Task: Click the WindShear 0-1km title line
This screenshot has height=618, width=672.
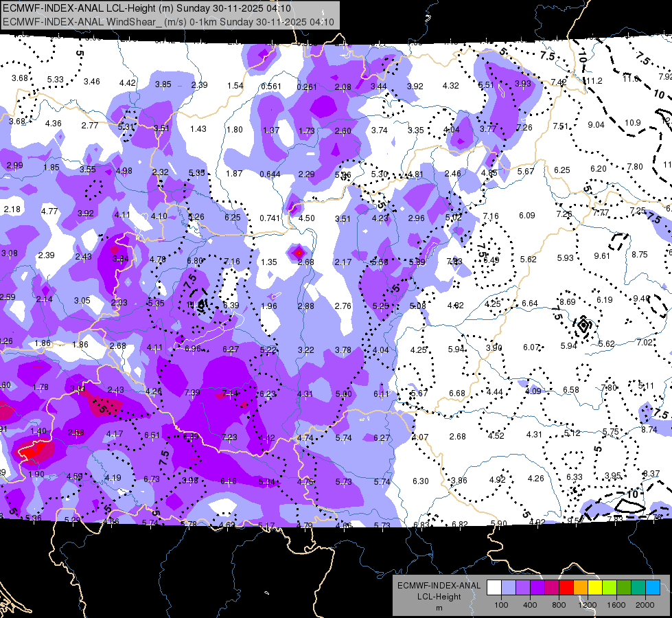Action: click(168, 22)
